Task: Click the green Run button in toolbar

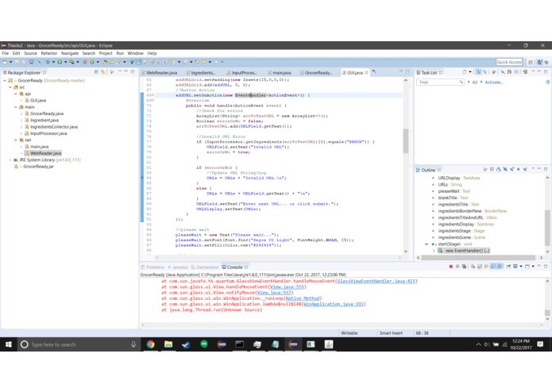Action: point(60,62)
